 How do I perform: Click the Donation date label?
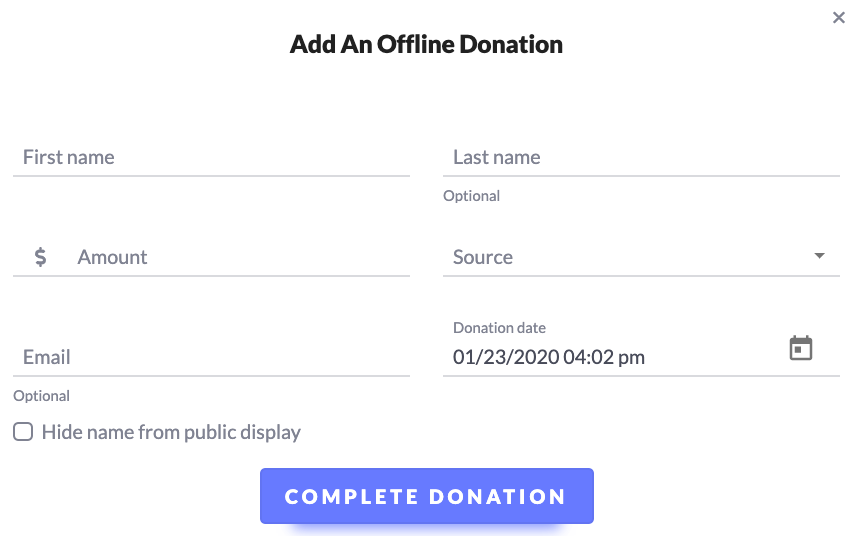(x=499, y=328)
